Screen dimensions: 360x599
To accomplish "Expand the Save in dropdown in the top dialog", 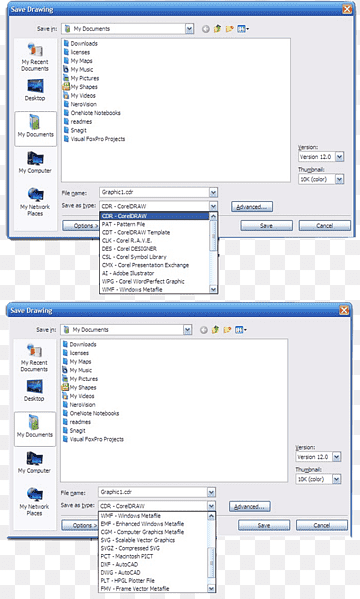I will click(189, 29).
